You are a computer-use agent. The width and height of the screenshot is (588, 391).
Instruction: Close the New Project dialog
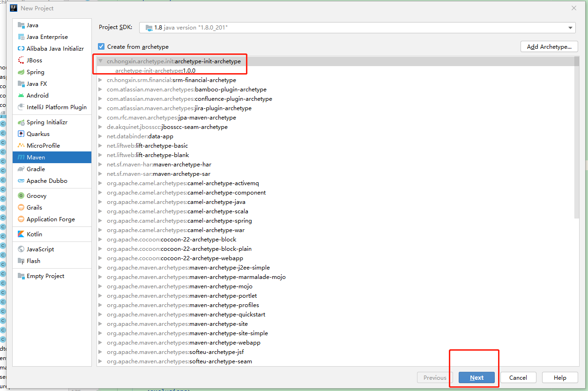(574, 8)
